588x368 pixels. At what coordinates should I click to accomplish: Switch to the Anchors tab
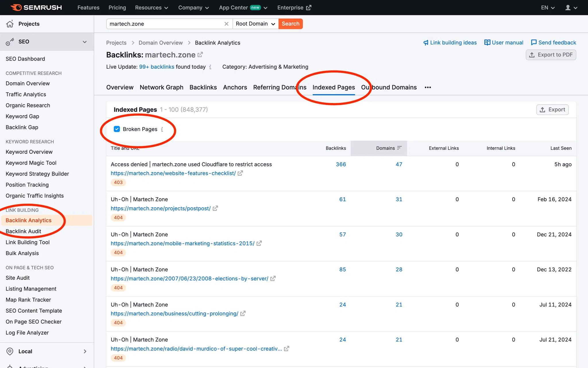235,87
